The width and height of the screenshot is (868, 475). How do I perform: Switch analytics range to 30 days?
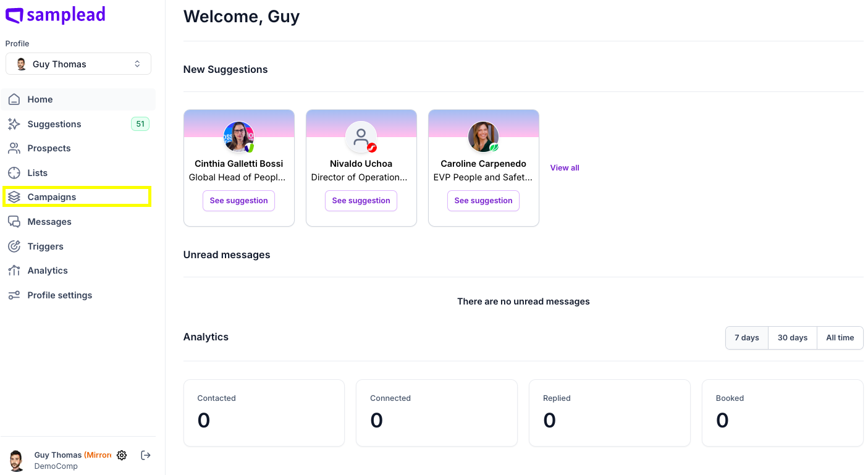pyautogui.click(x=793, y=338)
